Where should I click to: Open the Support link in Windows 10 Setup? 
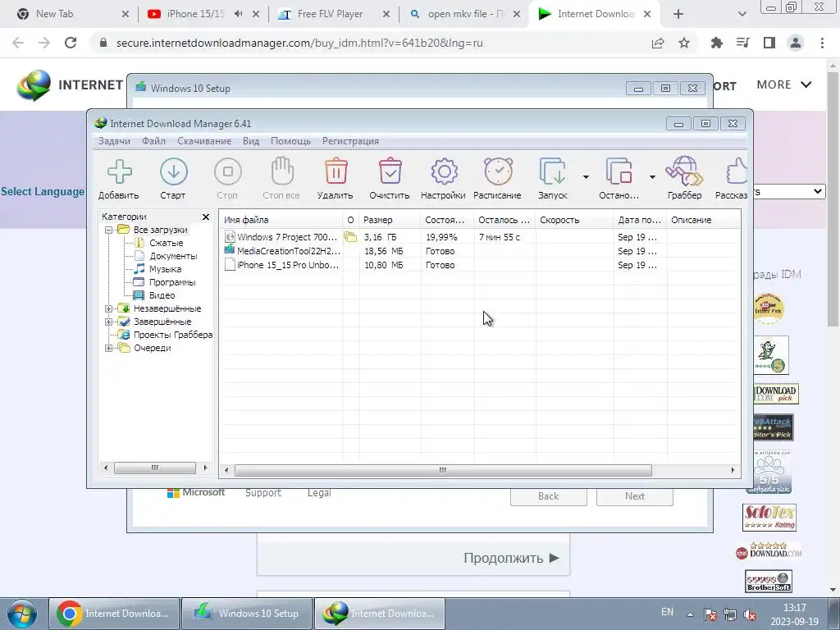pos(263,492)
